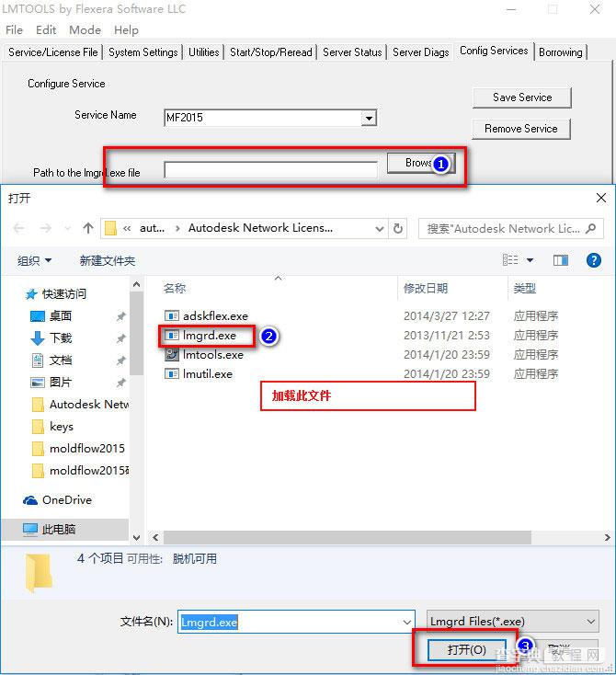Switch to System Settings tab
The width and height of the screenshot is (616, 675).
pos(143,52)
